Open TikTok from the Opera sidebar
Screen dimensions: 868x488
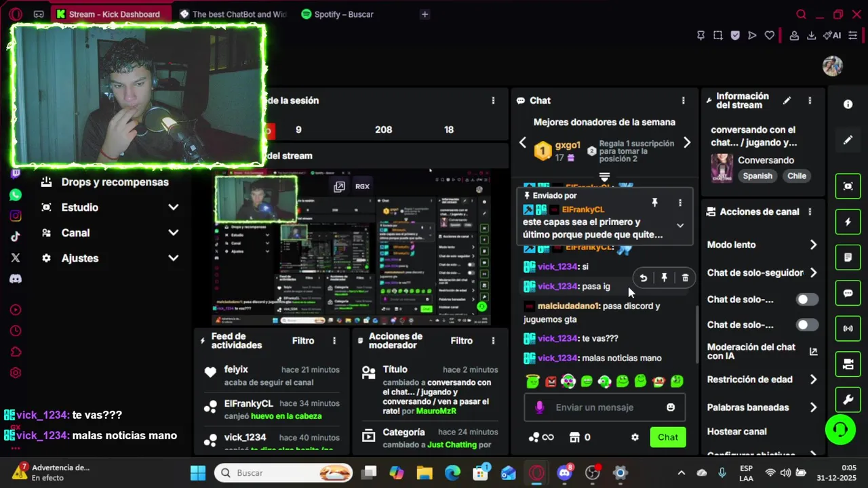click(x=16, y=237)
